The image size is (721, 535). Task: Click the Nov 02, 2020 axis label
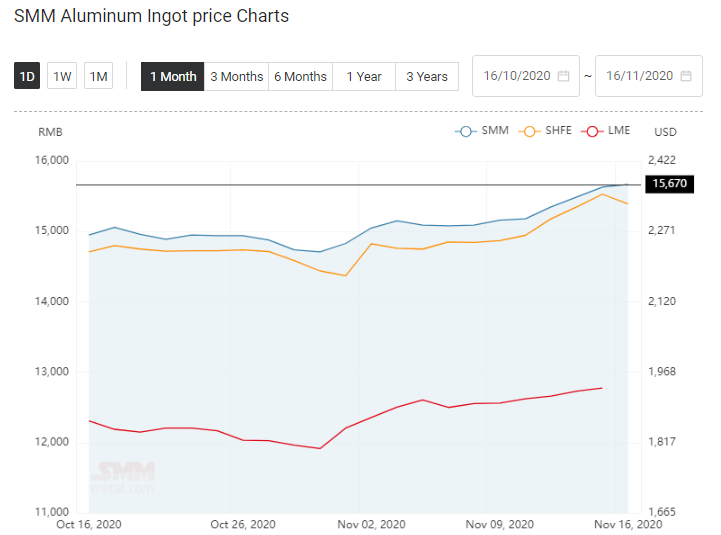pos(372,524)
